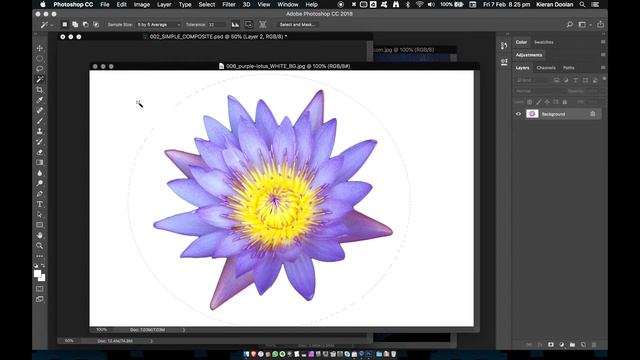Image resolution: width=640 pixels, height=360 pixels.
Task: Open Layers panel flyout menu
Action: pyautogui.click(x=603, y=67)
